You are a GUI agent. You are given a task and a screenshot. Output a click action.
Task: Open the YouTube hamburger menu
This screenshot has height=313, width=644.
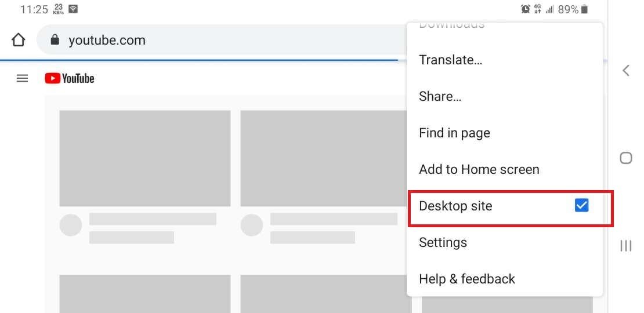(22, 78)
